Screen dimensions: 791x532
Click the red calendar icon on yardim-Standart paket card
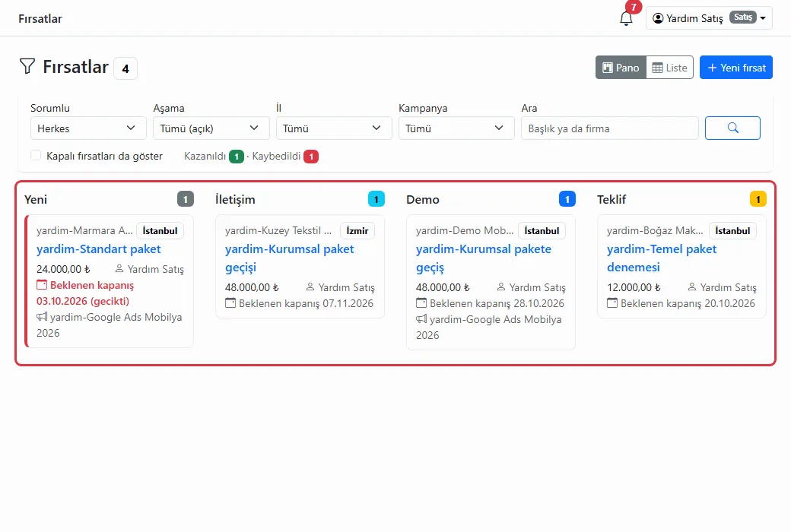(42, 285)
